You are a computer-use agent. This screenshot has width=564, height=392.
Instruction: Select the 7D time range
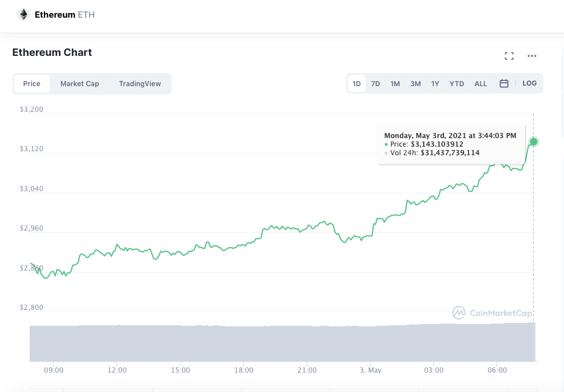click(376, 84)
